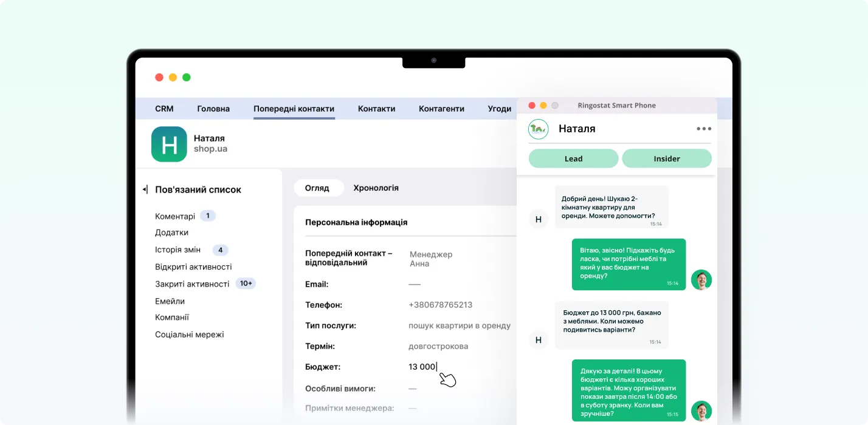Image resolution: width=868 pixels, height=425 pixels.
Task: Open the Огляд tab
Action: (x=317, y=188)
